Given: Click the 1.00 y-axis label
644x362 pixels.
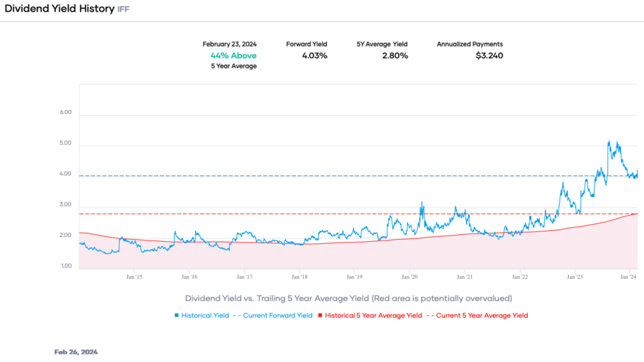Looking at the screenshot, I should pos(66,266).
